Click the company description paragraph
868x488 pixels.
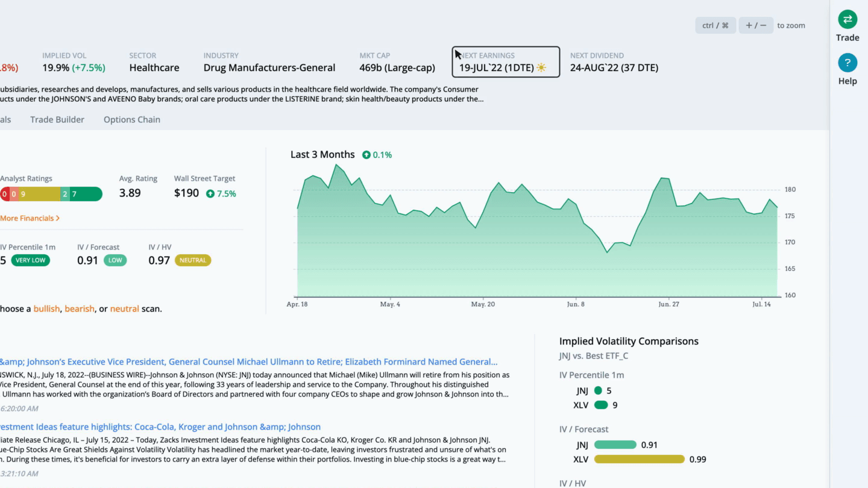242,94
